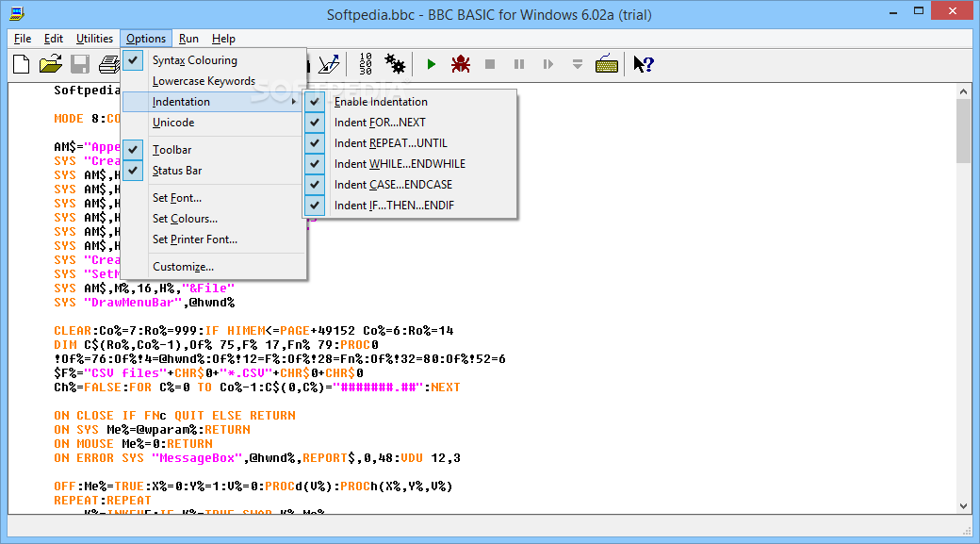Viewport: 980px width, 544px height.
Task: Click the scrollbar up arrow
Action: click(x=963, y=91)
